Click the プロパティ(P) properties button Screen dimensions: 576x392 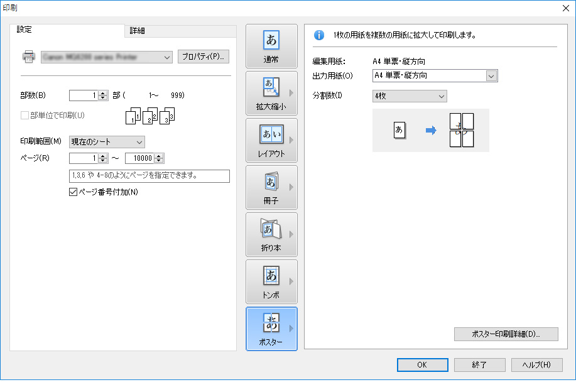[204, 57]
